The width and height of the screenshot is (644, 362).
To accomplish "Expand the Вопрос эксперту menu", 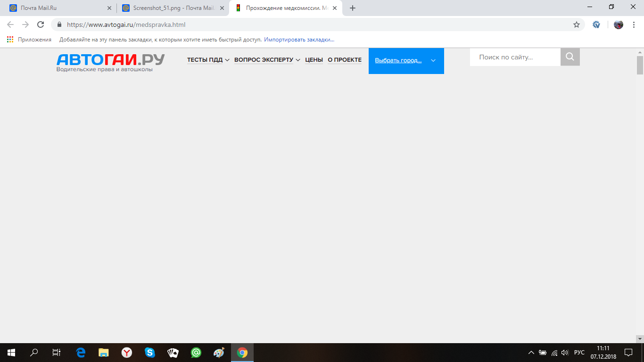I will pyautogui.click(x=267, y=60).
